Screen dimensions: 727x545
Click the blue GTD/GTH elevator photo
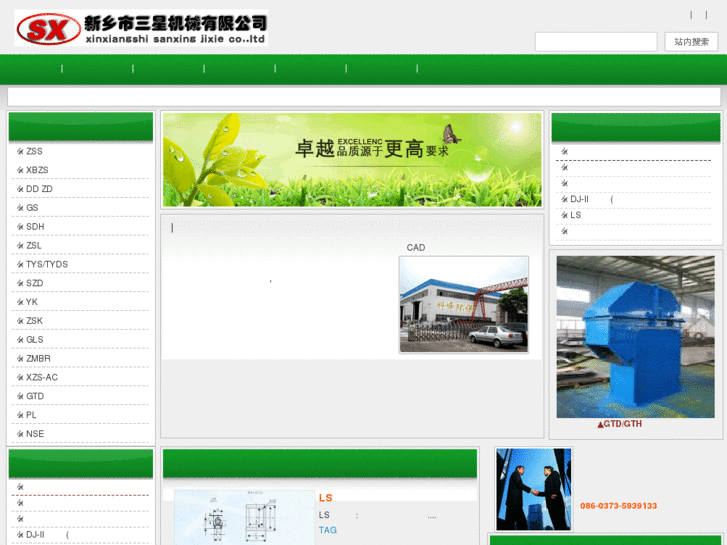[635, 337]
